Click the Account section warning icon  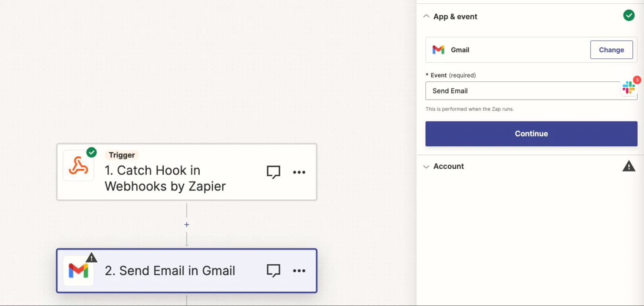pyautogui.click(x=628, y=166)
